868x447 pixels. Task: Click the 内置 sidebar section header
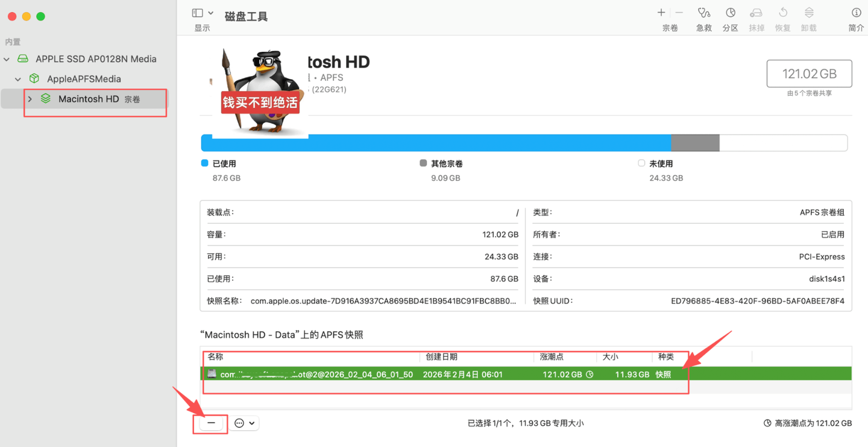(x=13, y=42)
